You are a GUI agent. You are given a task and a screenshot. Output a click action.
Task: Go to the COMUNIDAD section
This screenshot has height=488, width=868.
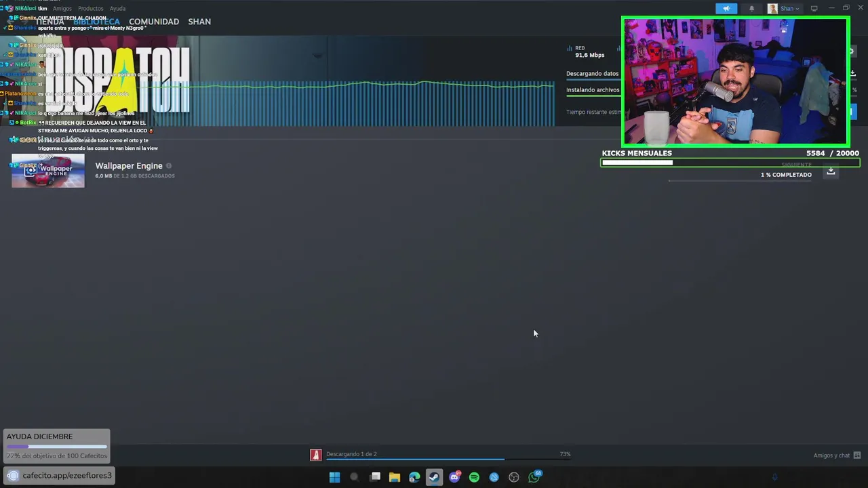(154, 22)
